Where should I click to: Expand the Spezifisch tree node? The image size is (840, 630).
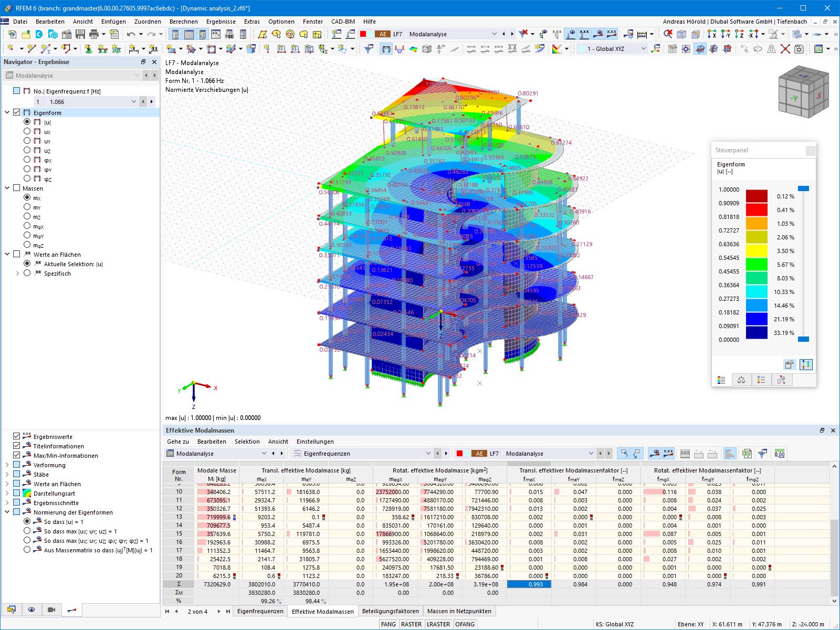click(17, 274)
